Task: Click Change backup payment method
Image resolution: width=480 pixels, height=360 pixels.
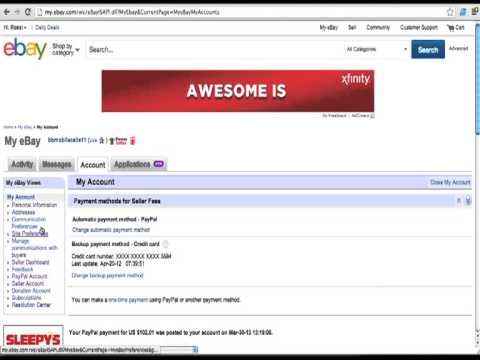Action: [x=108, y=275]
